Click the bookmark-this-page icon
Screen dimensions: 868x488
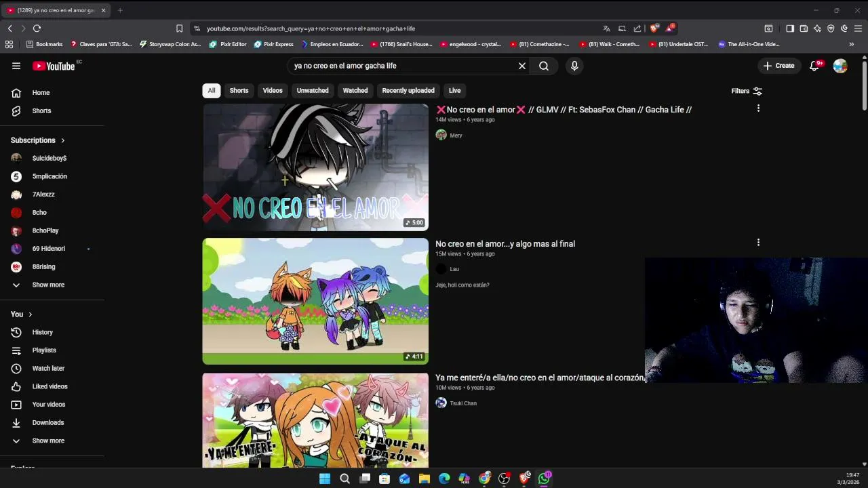pyautogui.click(x=179, y=28)
